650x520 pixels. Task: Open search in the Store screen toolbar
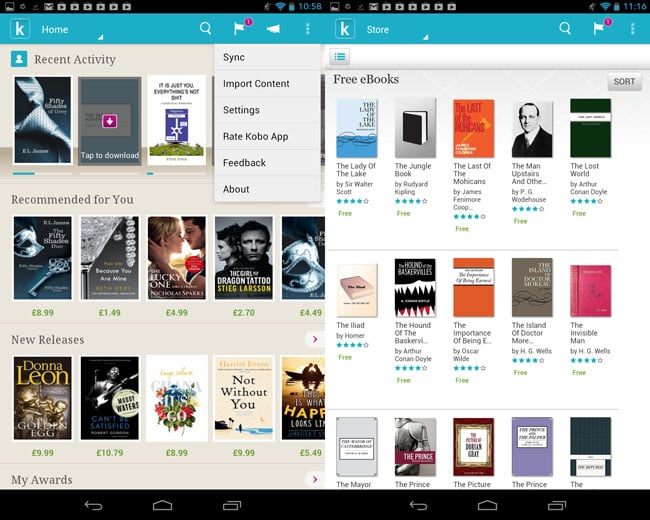pos(565,29)
